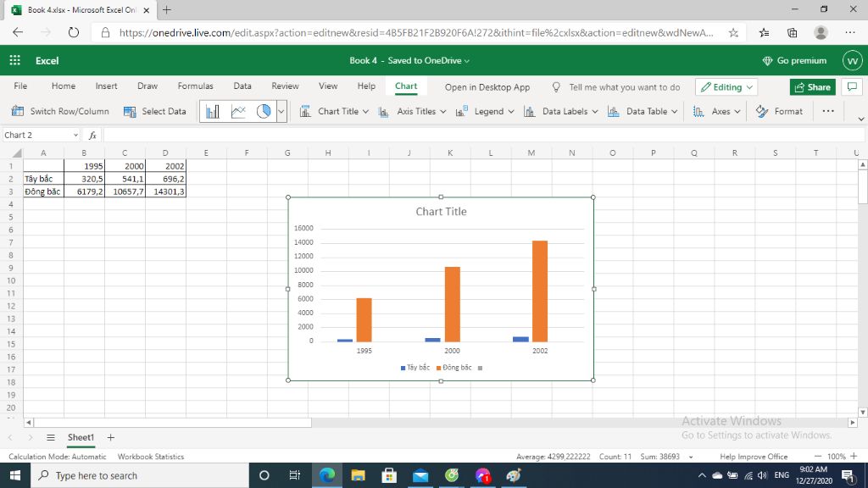Image resolution: width=868 pixels, height=488 pixels.
Task: Click the formula bar input
Action: coord(484,135)
